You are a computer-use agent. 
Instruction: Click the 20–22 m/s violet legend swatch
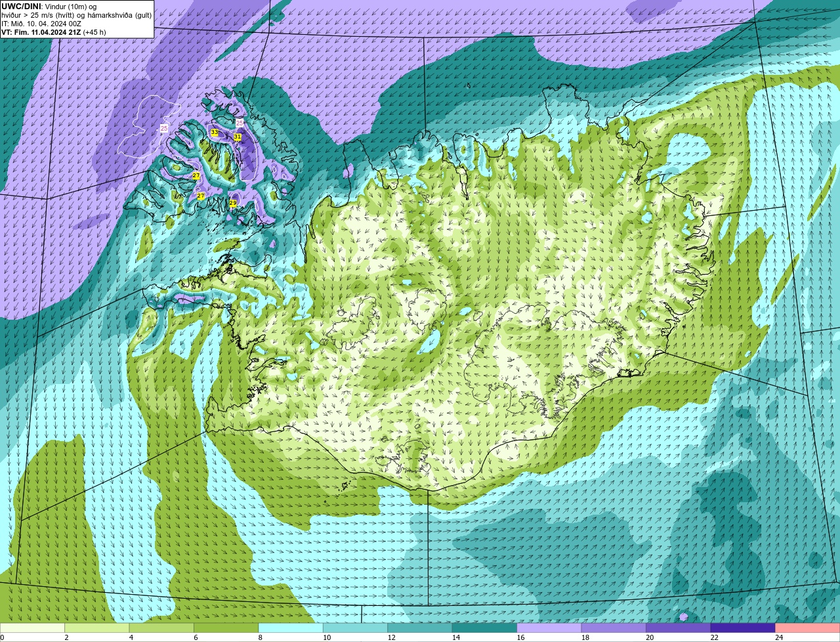coord(679,628)
